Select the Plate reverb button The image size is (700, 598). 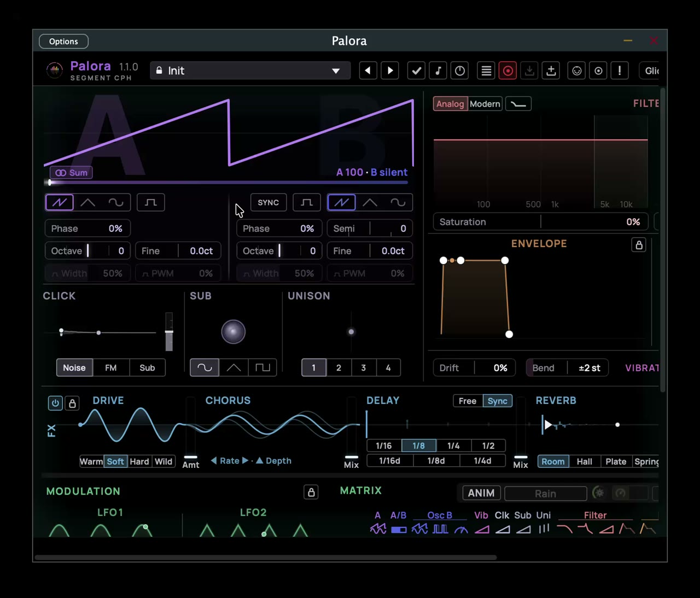tap(616, 461)
